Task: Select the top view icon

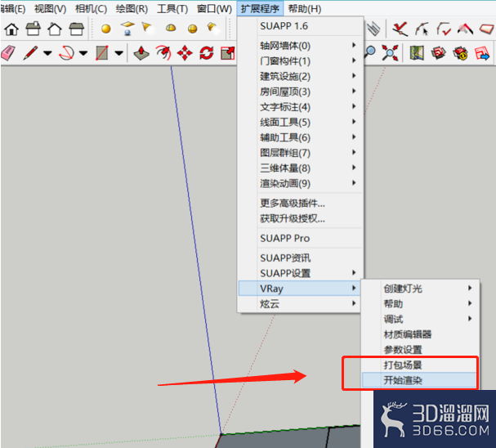Action: [33, 29]
